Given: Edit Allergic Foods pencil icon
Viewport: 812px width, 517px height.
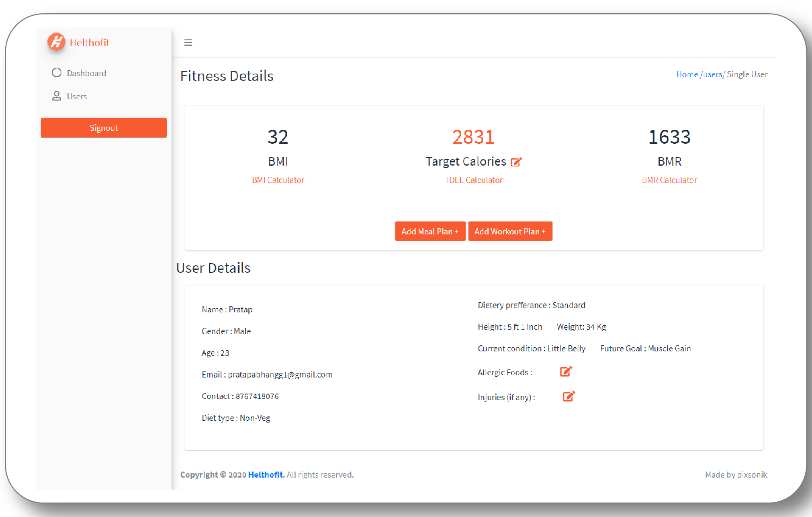Looking at the screenshot, I should (x=566, y=371).
